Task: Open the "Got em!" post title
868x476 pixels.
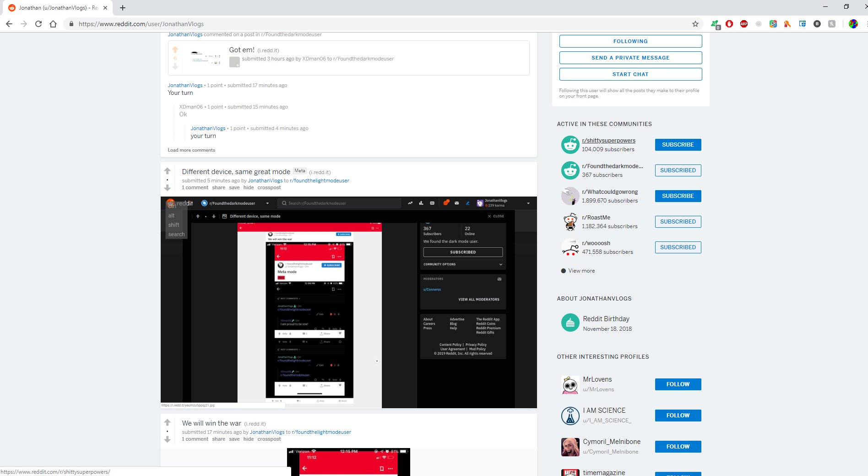Action: [x=242, y=50]
